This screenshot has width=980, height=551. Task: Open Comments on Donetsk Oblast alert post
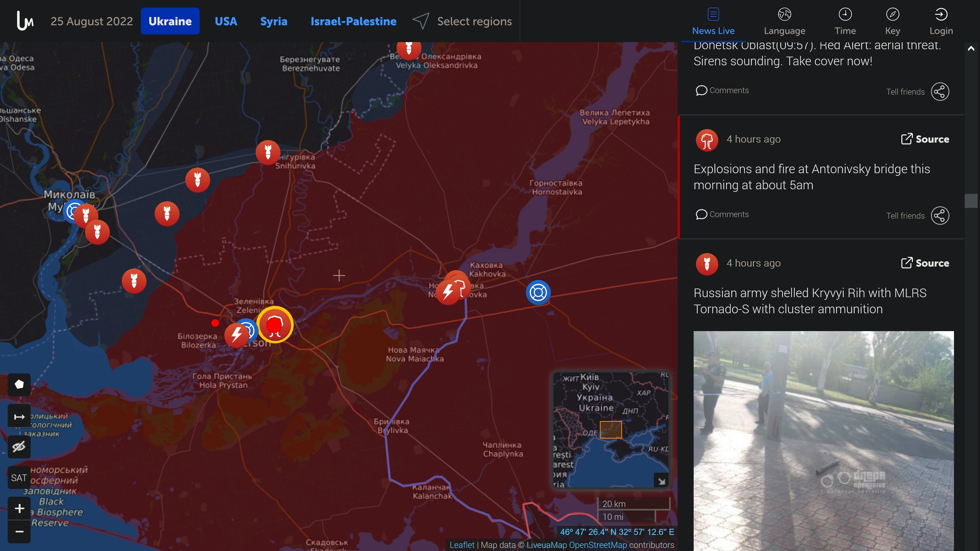point(722,90)
